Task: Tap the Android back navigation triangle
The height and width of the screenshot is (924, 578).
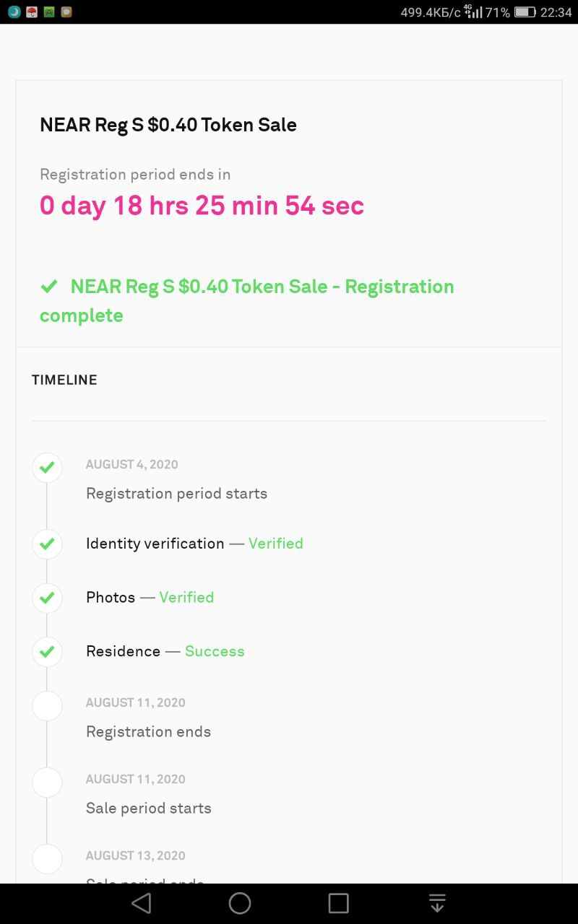Action: pos(142,903)
